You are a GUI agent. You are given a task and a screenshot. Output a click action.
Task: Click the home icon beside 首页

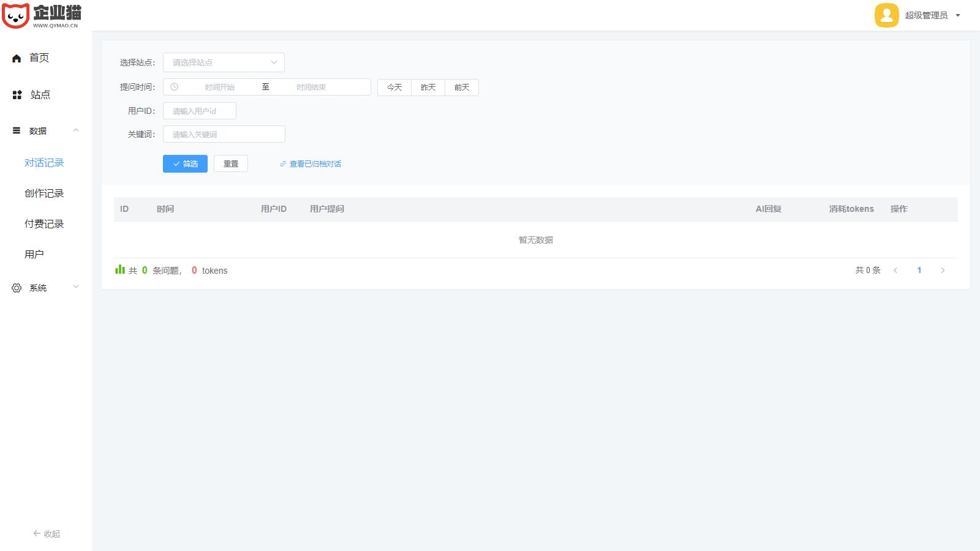[17, 58]
